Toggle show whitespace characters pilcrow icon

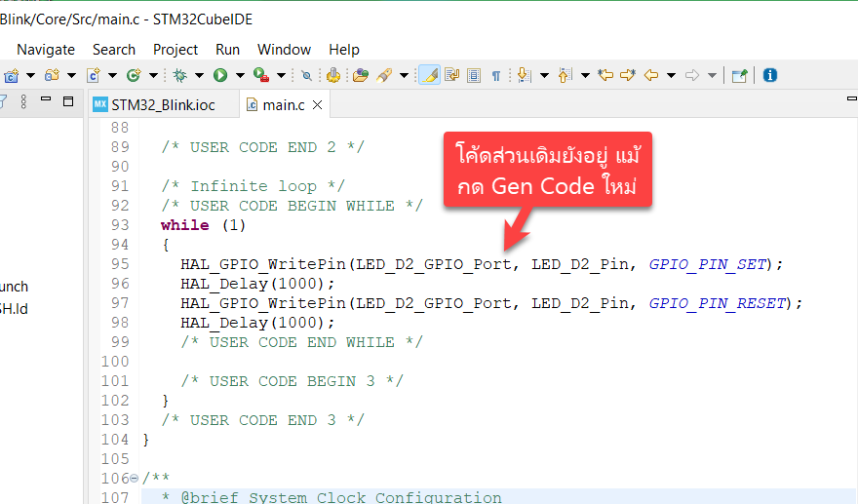click(495, 76)
